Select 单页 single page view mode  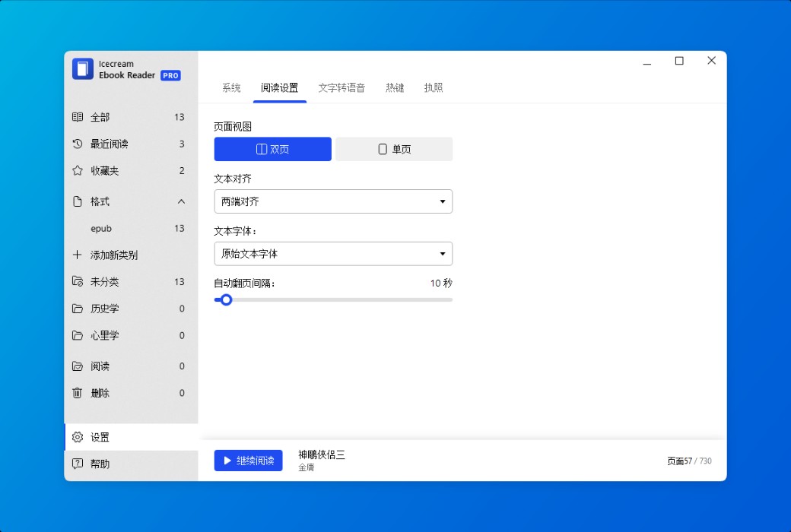coord(394,149)
